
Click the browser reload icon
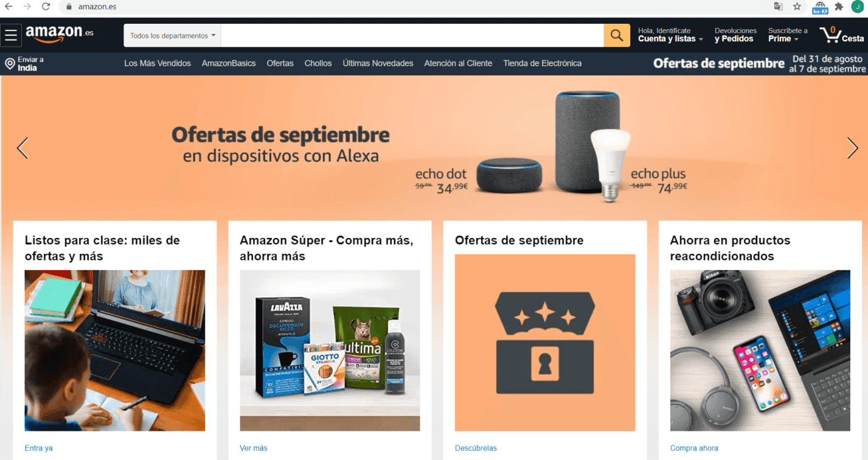(x=46, y=7)
